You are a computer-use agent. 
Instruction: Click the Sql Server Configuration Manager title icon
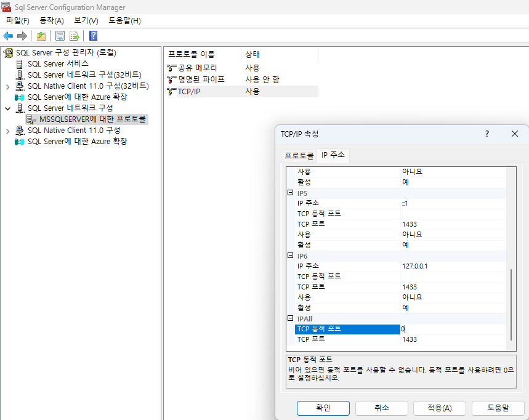click(x=6, y=7)
